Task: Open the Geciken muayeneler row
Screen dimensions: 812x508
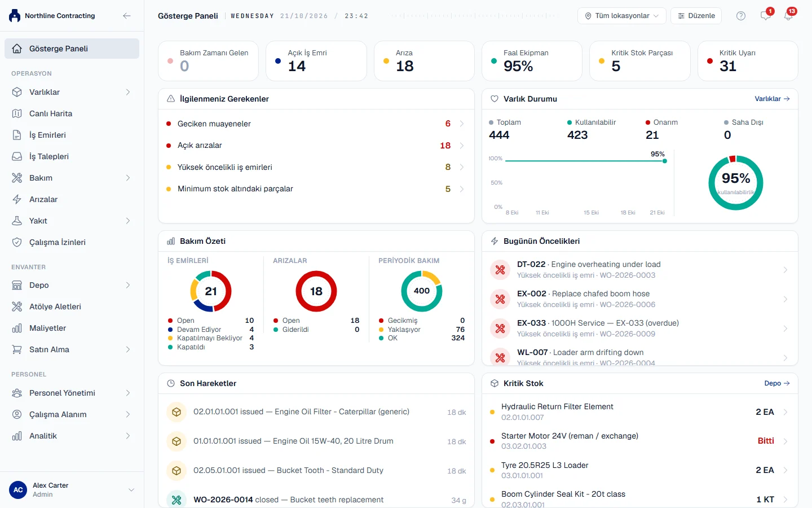Action: (316, 124)
